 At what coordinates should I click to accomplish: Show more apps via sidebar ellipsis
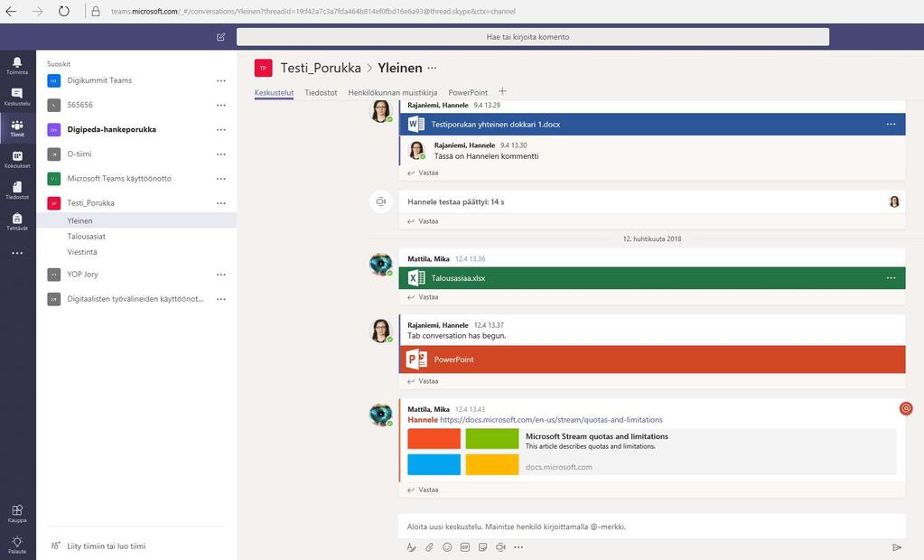click(17, 253)
